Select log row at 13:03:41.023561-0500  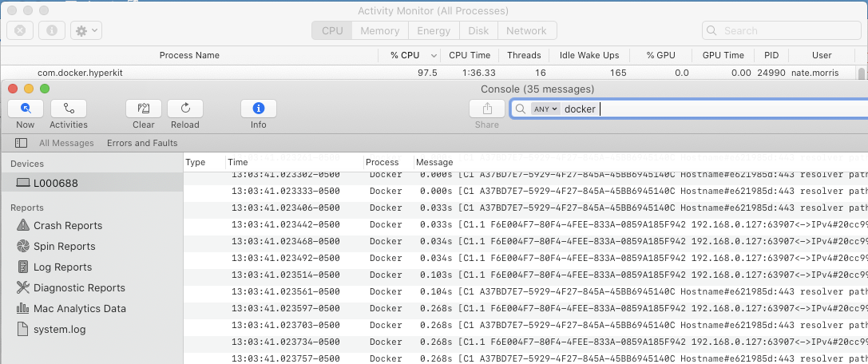[x=526, y=291]
